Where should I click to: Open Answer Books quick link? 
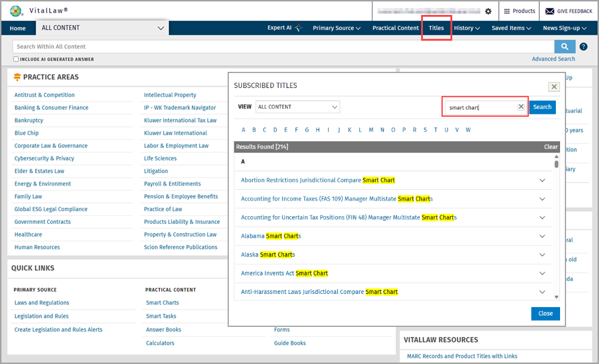pyautogui.click(x=164, y=330)
